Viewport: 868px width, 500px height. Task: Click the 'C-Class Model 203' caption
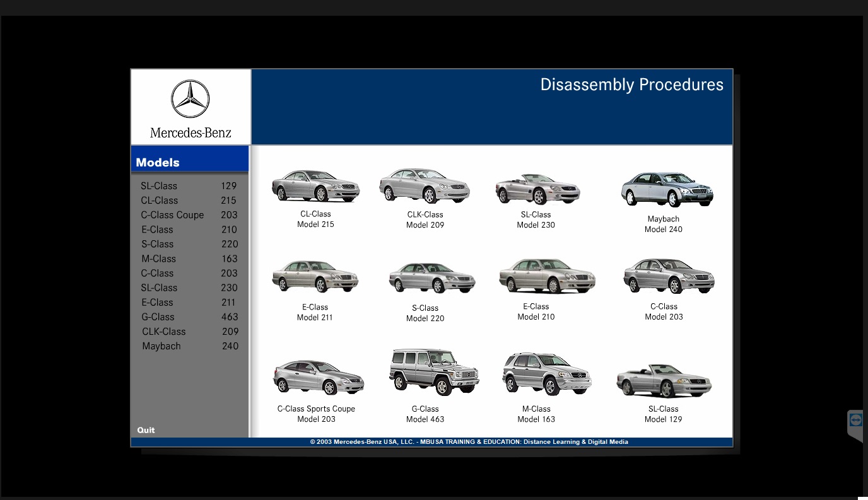tap(664, 312)
